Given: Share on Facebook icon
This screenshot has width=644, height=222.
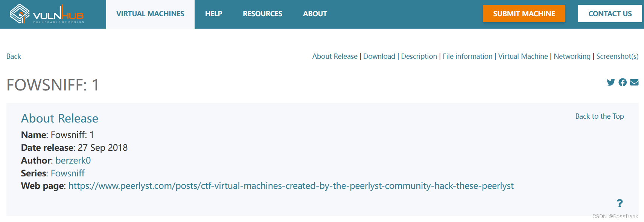Looking at the screenshot, I should pyautogui.click(x=623, y=82).
